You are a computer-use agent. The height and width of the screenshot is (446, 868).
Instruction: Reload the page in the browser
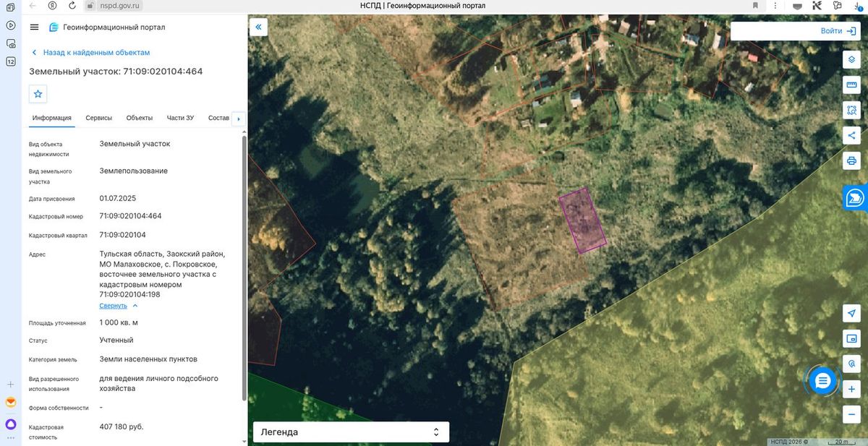click(x=72, y=5)
